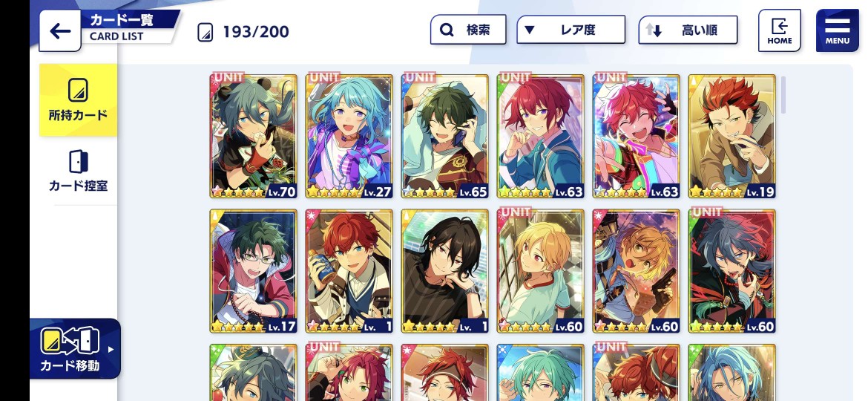Click the back arrow button
Screen dimensions: 868x401
tap(60, 31)
